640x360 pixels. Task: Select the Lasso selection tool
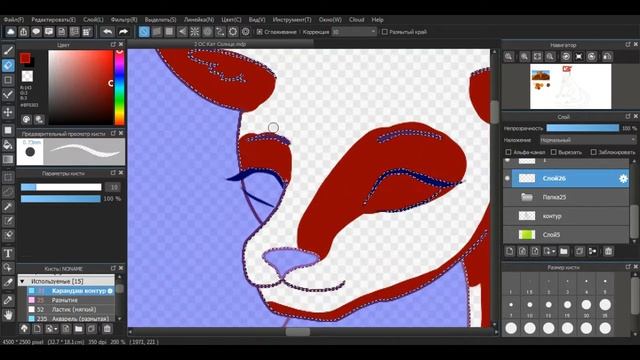coord(8,192)
